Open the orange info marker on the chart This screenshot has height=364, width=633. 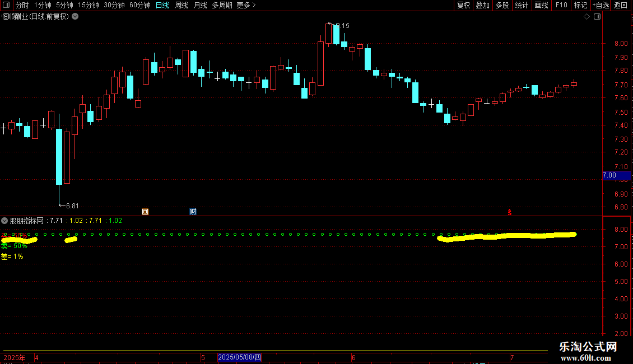pyautogui.click(x=145, y=212)
